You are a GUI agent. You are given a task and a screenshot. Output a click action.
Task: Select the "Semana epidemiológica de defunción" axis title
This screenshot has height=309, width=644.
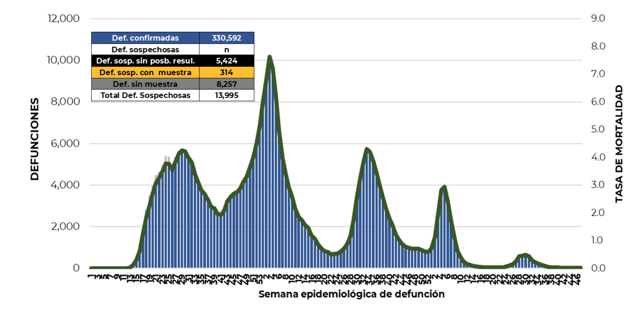point(351,294)
